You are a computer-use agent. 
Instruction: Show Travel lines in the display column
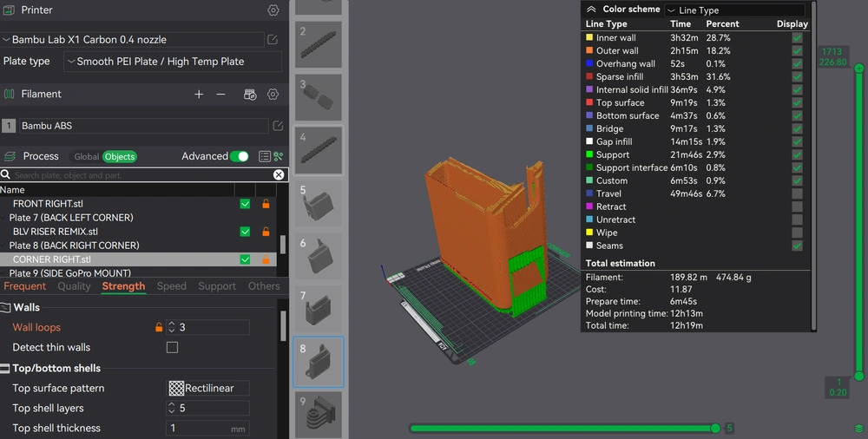coord(797,194)
